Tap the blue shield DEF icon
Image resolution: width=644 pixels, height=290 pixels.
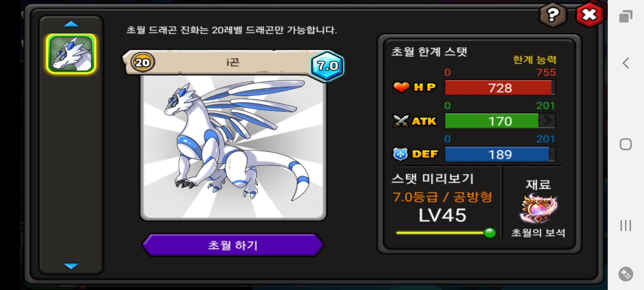click(x=400, y=154)
